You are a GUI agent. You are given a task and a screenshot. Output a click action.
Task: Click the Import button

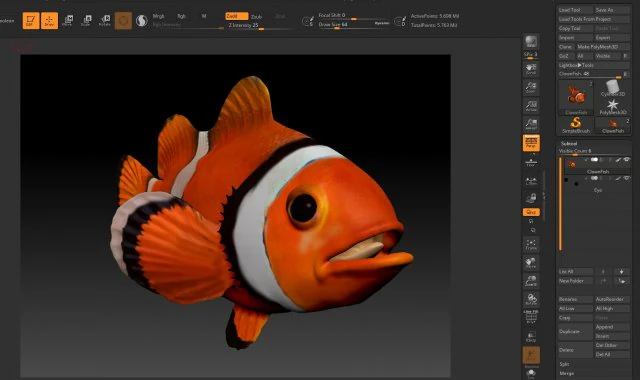point(575,38)
